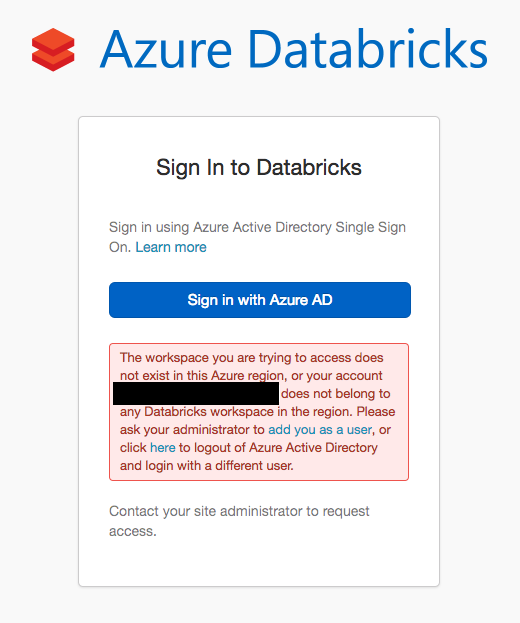Image resolution: width=520 pixels, height=623 pixels.
Task: Click the word 'Databricks' in the page title
Action: click(367, 48)
